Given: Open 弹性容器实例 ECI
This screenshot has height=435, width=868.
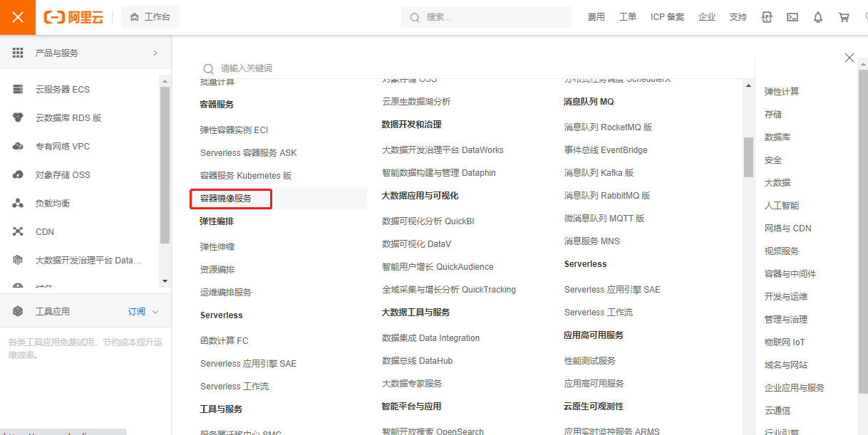Looking at the screenshot, I should (234, 130).
